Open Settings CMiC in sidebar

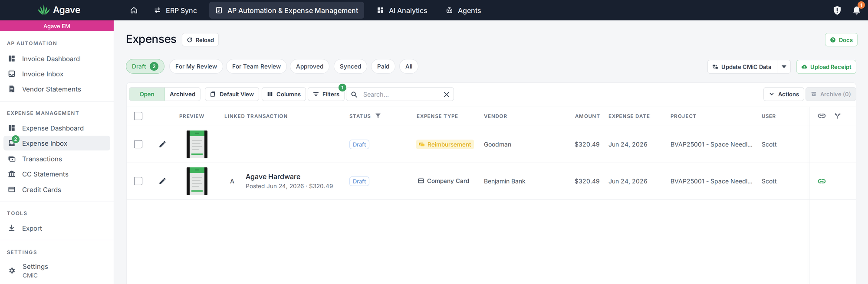tap(57, 271)
